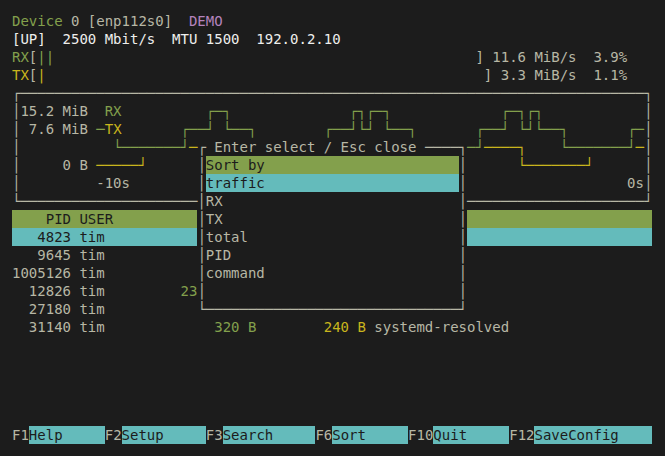
Task: Open F2 Setup
Action: point(155,435)
